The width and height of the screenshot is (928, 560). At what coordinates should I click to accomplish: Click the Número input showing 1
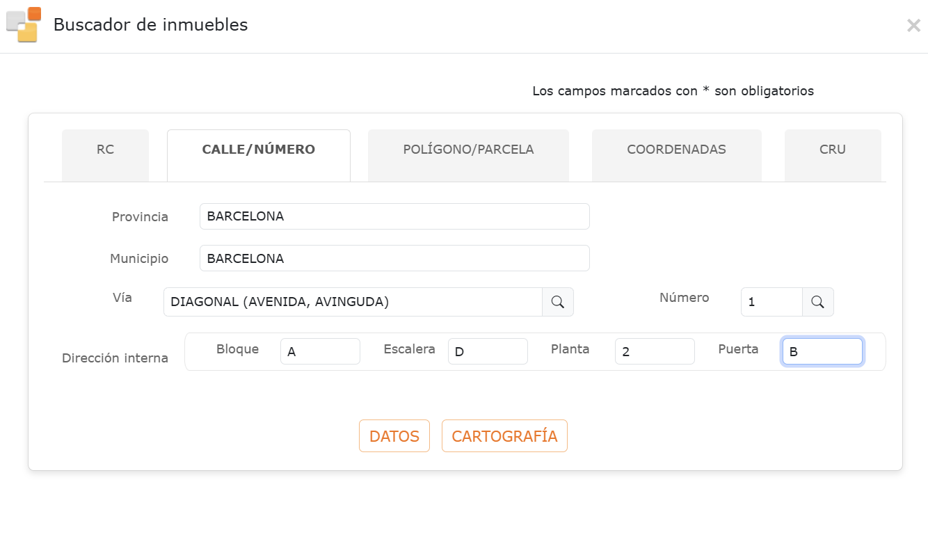coord(771,302)
